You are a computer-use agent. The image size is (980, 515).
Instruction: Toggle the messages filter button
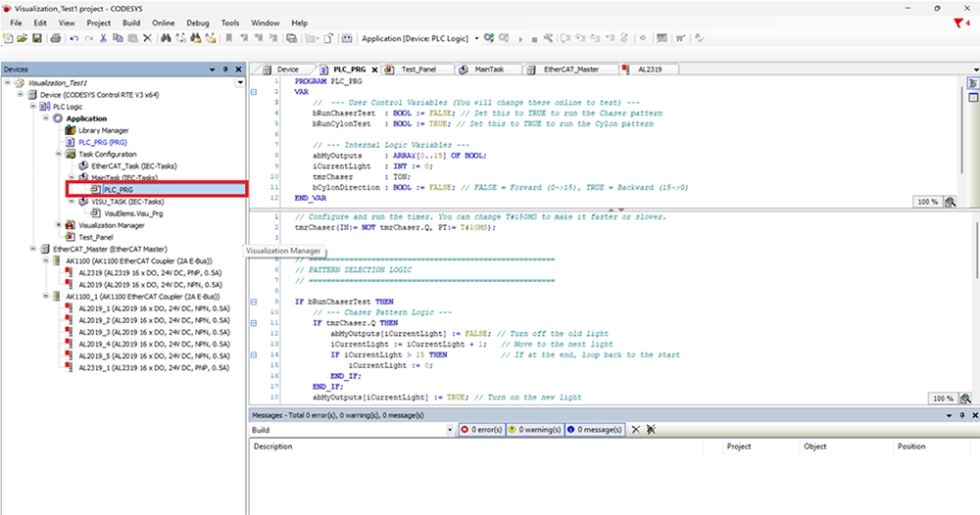pyautogui.click(x=595, y=430)
